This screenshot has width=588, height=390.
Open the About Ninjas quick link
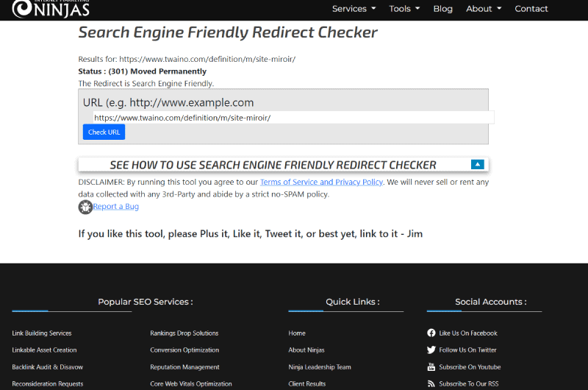[306, 350]
